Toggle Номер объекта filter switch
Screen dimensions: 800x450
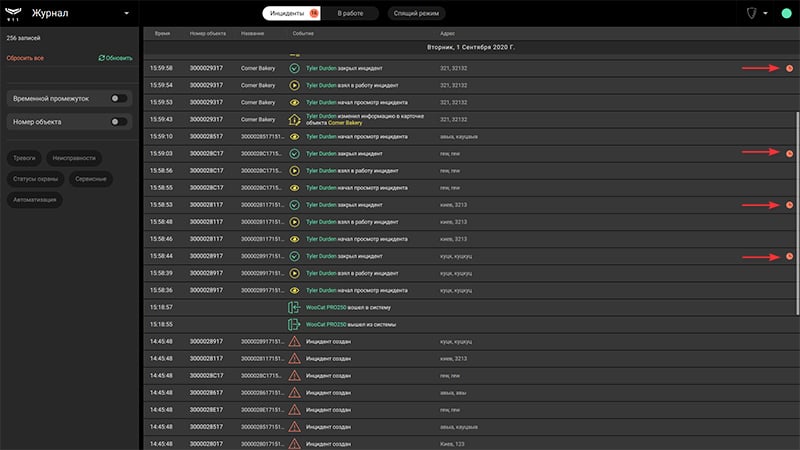tap(118, 122)
